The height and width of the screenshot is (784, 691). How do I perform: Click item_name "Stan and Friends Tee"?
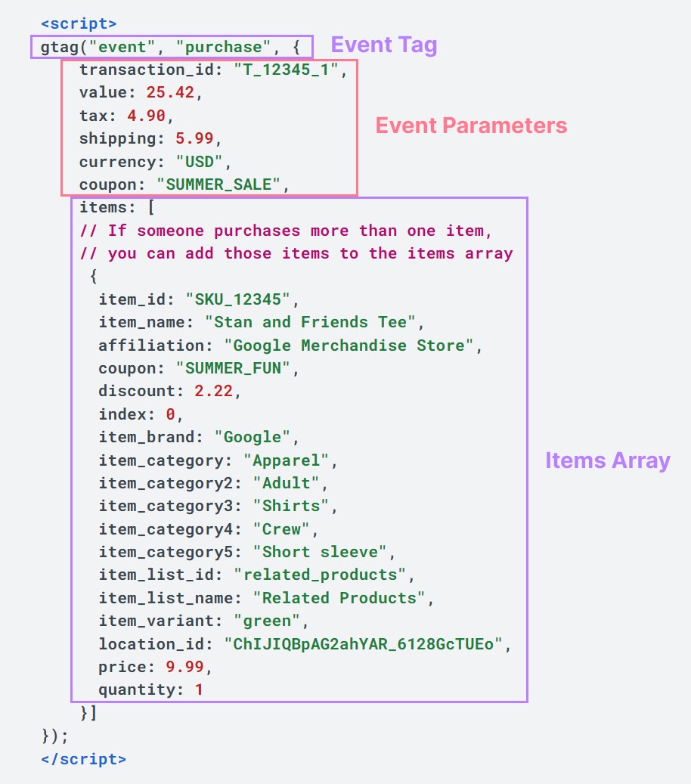[261, 322]
